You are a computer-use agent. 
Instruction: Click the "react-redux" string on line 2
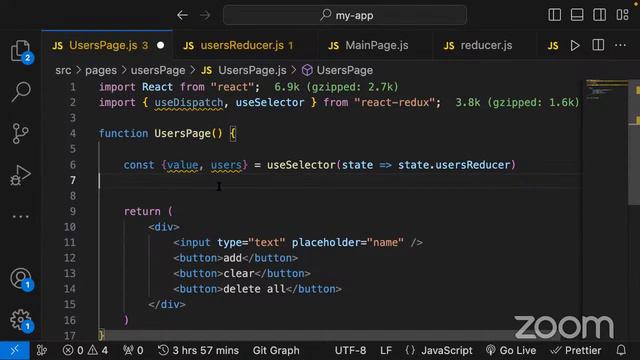pyautogui.click(x=394, y=102)
